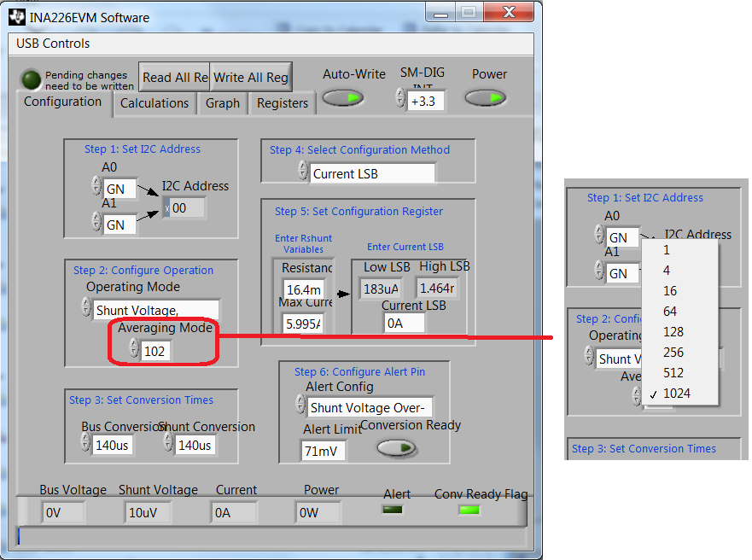Click the Max Current 5.995A field
The height and width of the screenshot is (560, 752).
coord(304,324)
